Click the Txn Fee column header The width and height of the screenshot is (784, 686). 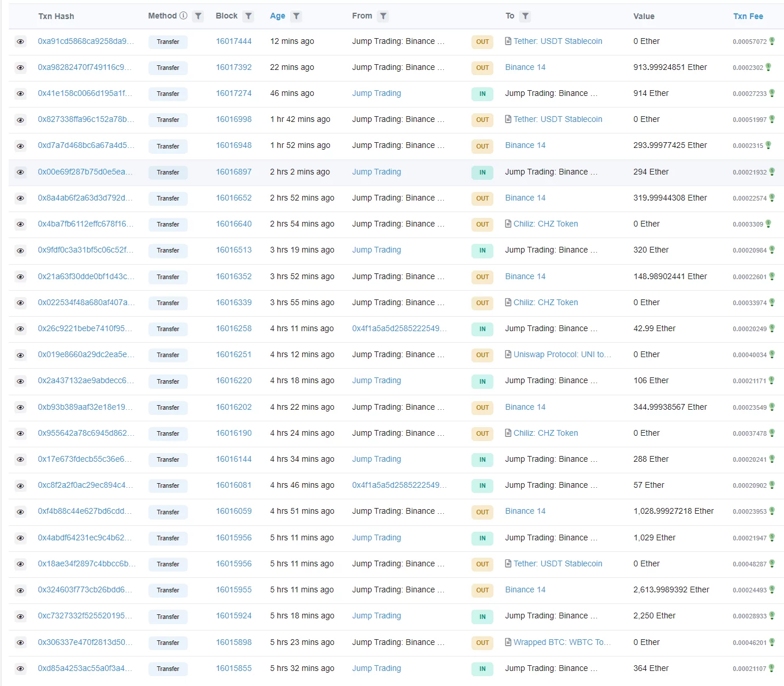[x=748, y=16]
